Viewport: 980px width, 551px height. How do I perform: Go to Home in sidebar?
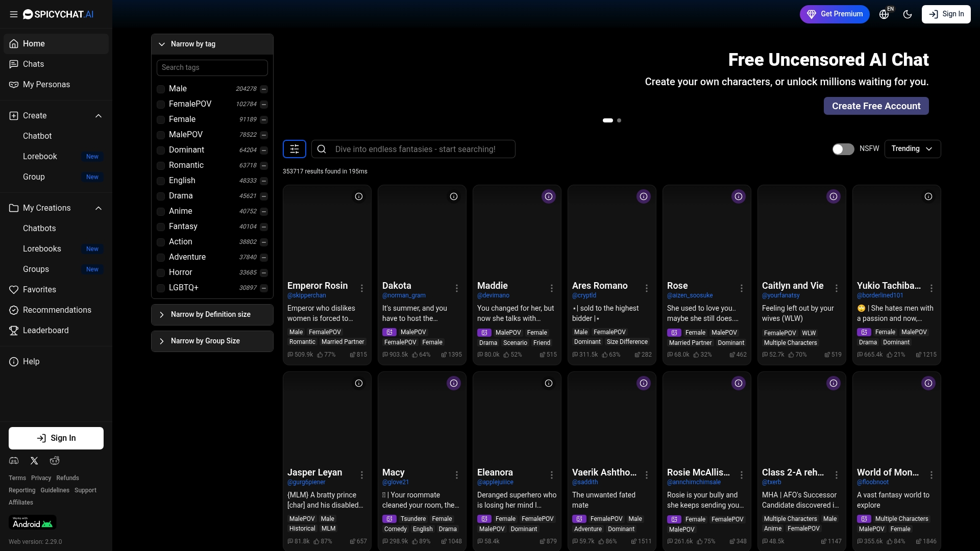pyautogui.click(x=56, y=44)
